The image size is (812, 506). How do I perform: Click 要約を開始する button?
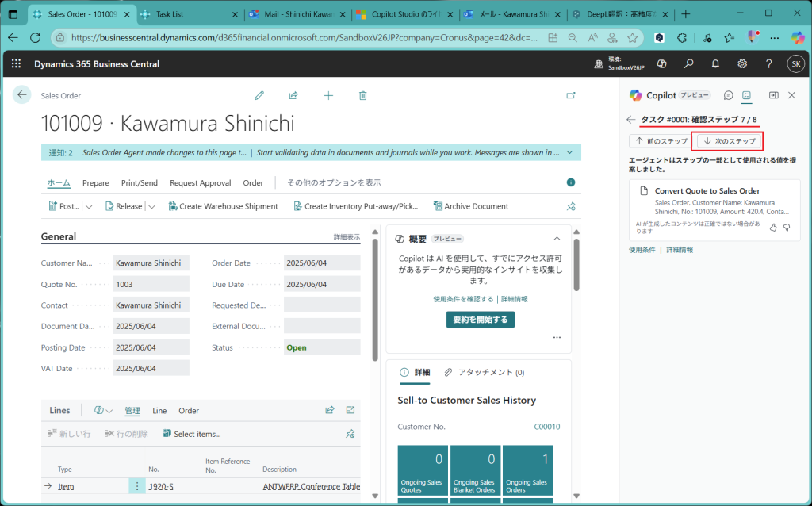click(x=481, y=320)
